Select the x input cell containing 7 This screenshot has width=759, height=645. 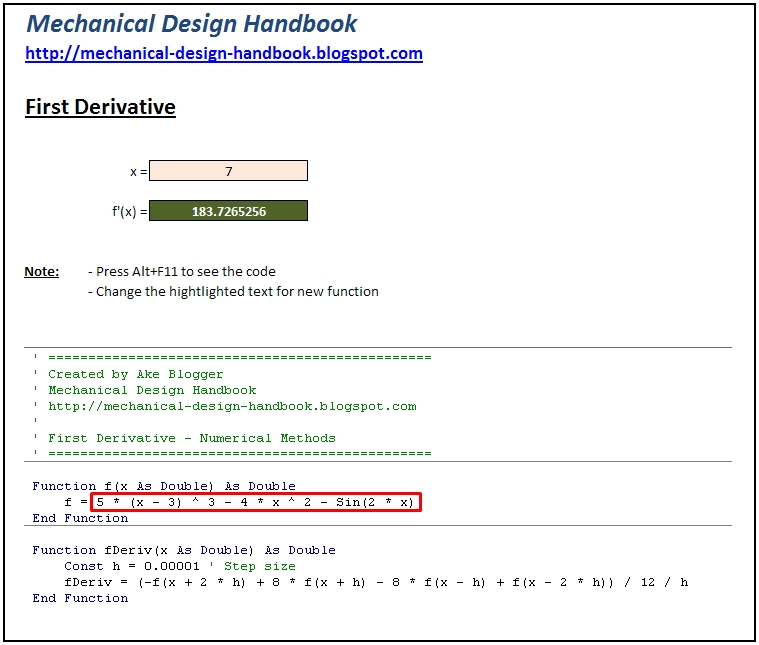pyautogui.click(x=228, y=171)
